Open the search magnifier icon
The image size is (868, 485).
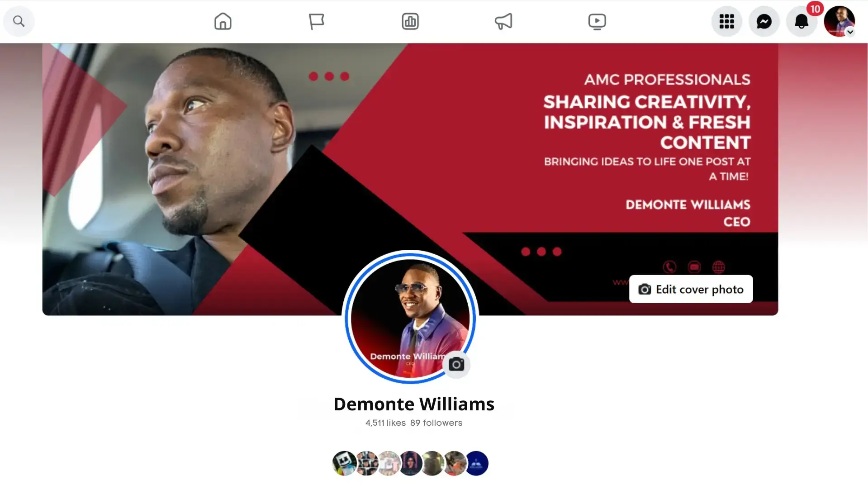click(x=19, y=21)
